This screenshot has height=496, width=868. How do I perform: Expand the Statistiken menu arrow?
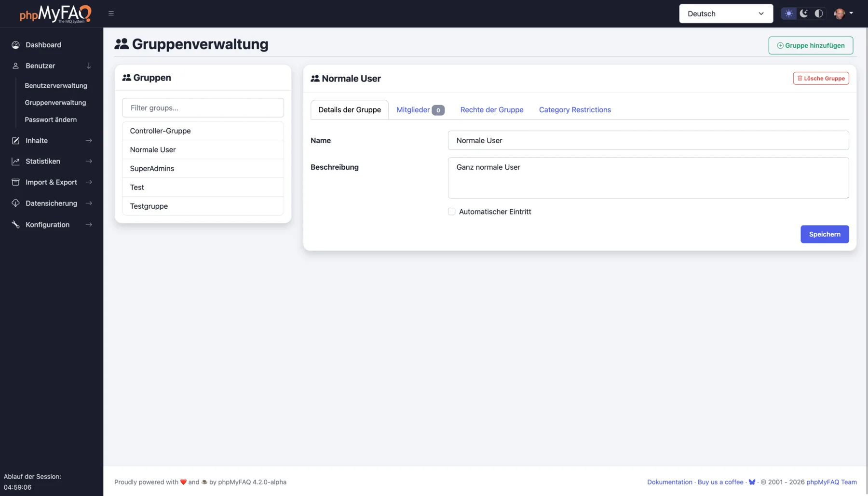coord(89,161)
